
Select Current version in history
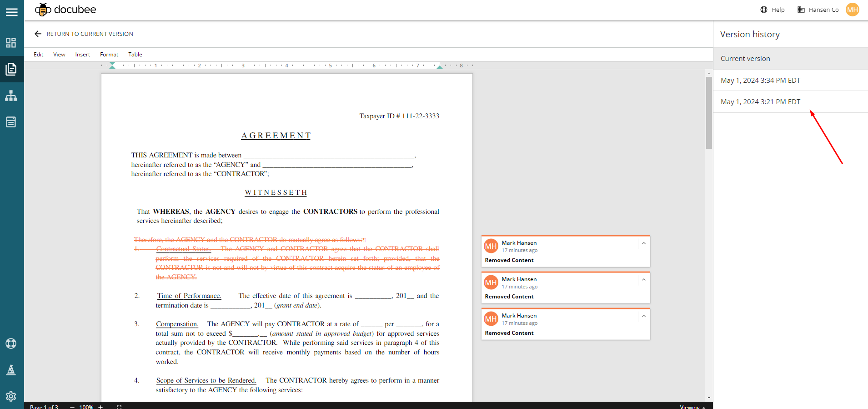point(791,59)
